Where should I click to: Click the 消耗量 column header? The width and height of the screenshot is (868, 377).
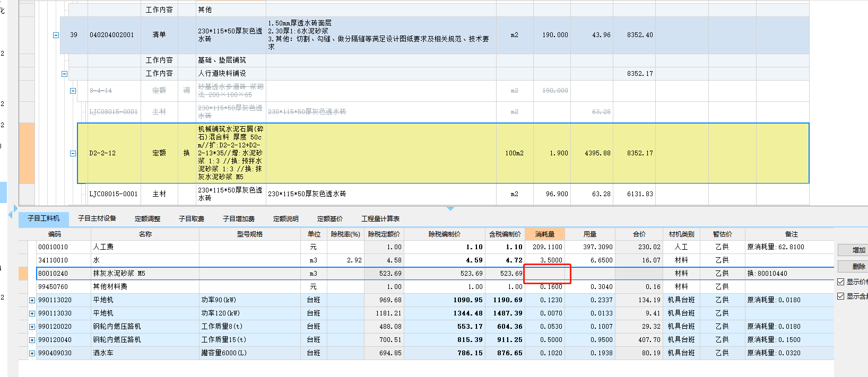545,234
